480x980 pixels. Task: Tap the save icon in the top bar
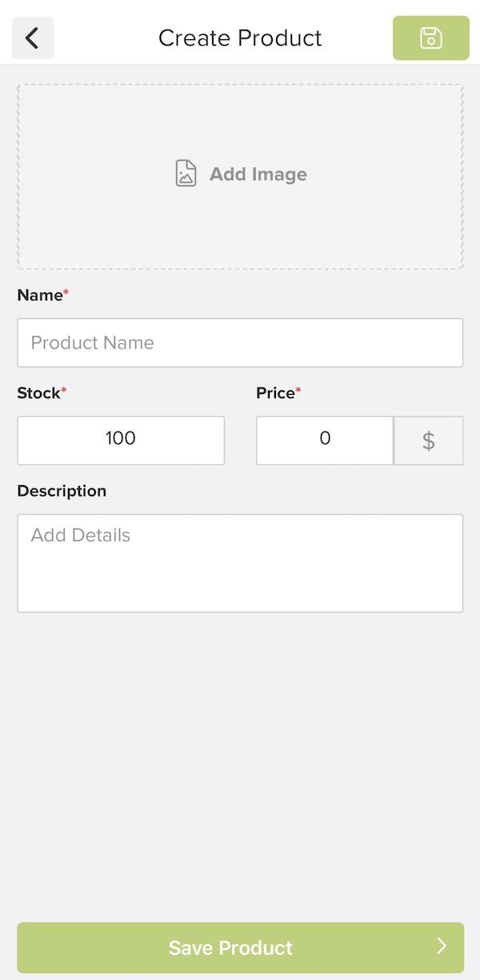click(x=430, y=37)
